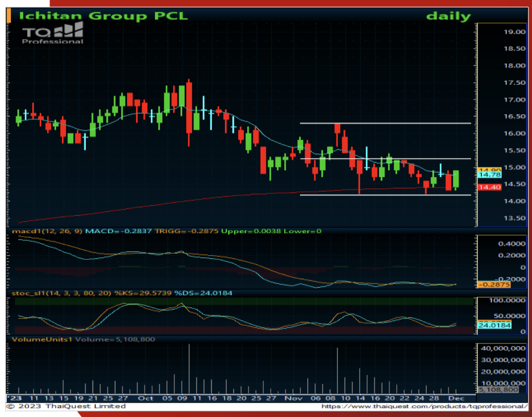Select the "-0.2000" MACD axis label
532x417 pixels.
[x=509, y=279]
